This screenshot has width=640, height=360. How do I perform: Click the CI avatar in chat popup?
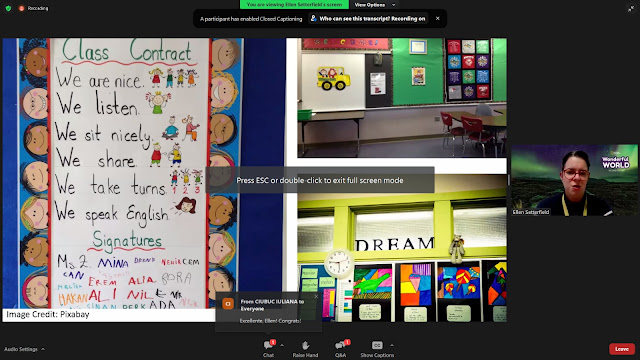pyautogui.click(x=228, y=304)
